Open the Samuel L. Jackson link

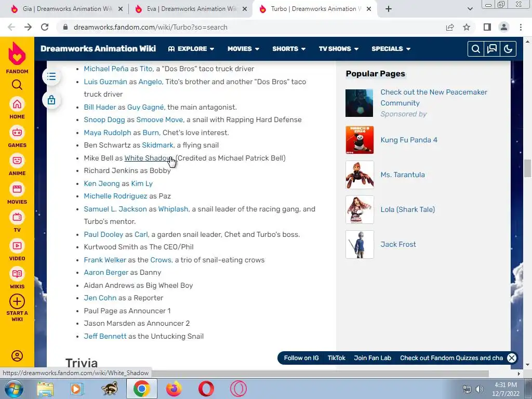point(115,209)
